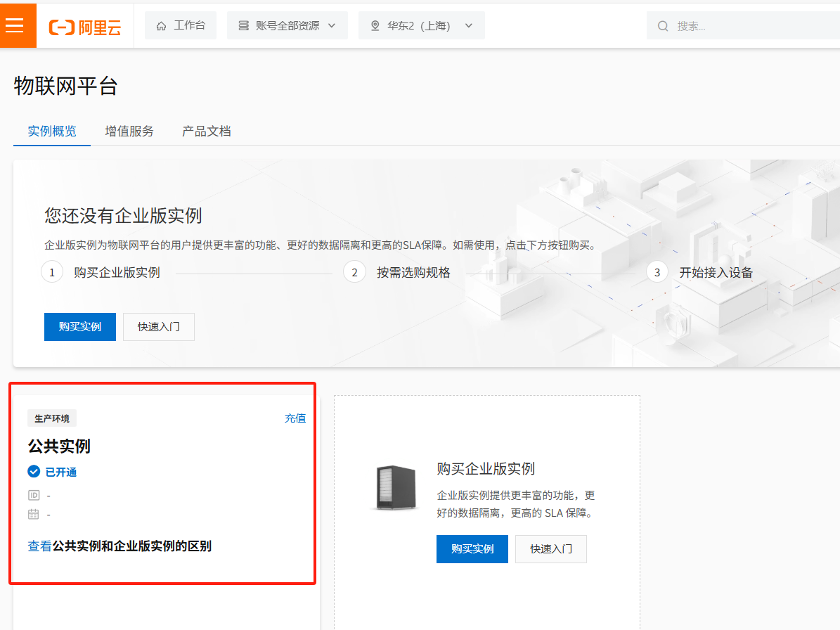The height and width of the screenshot is (630, 840).
Task: Open the 产品文档 tab
Action: [206, 131]
